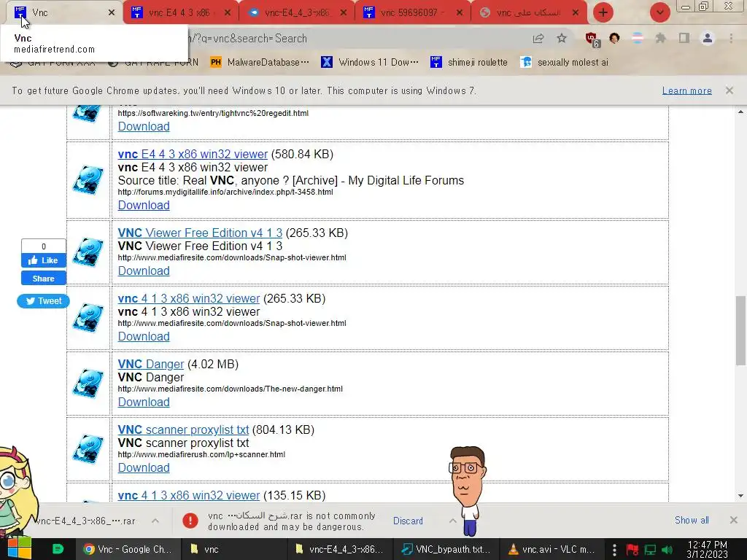The image size is (747, 560).
Task: Click Download under the softwareking.tw entry
Action: [x=144, y=127]
